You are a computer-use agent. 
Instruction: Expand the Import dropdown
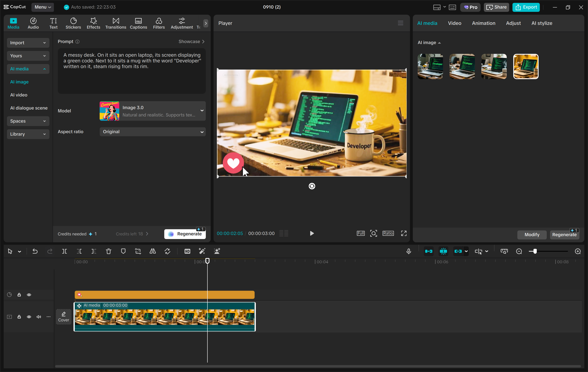tap(28, 43)
